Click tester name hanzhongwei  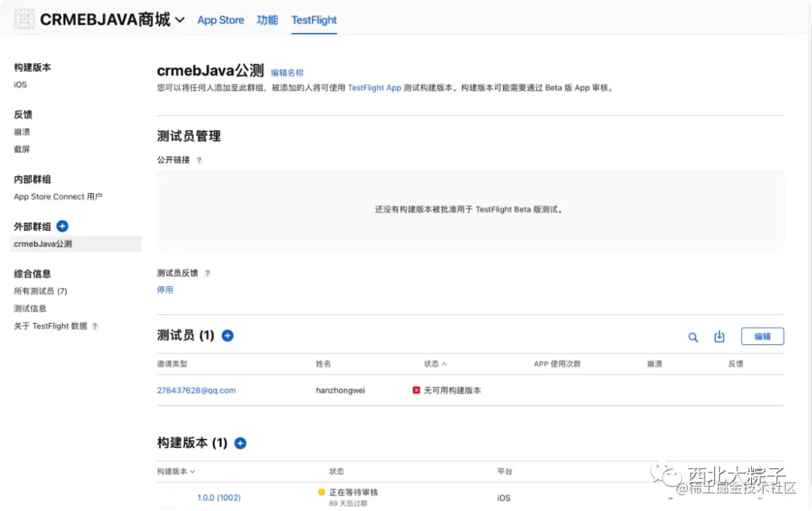point(341,390)
